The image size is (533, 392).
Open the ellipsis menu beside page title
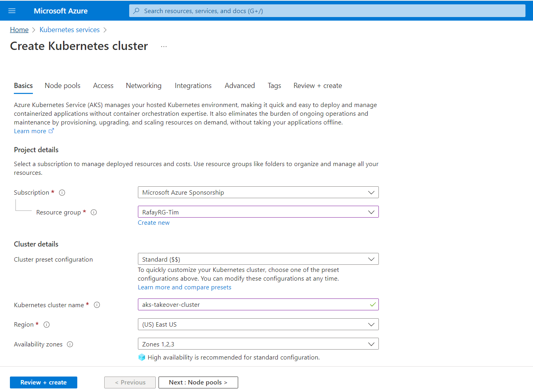pos(164,46)
